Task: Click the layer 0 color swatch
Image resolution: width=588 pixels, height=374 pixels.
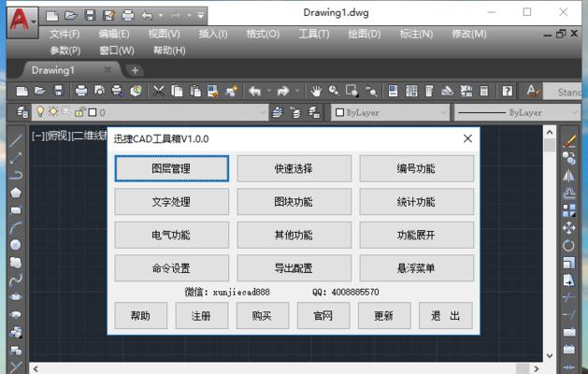Action: pos(93,112)
